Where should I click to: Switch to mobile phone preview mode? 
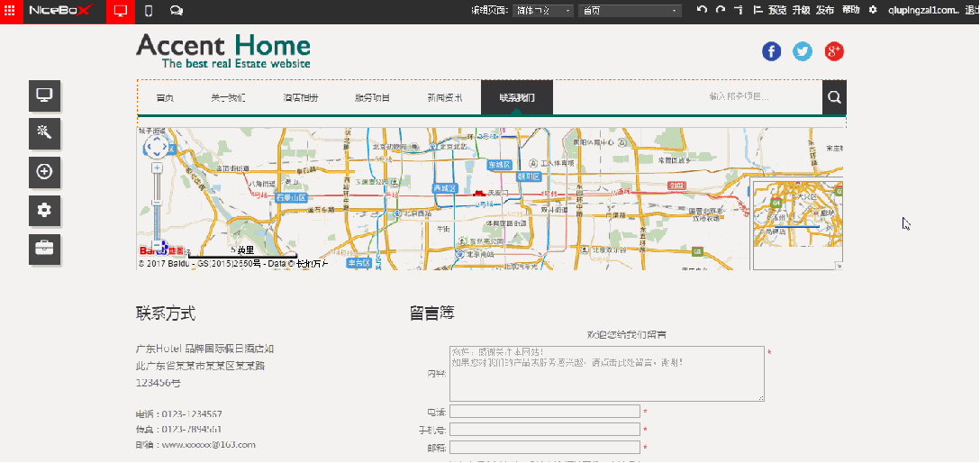[149, 11]
